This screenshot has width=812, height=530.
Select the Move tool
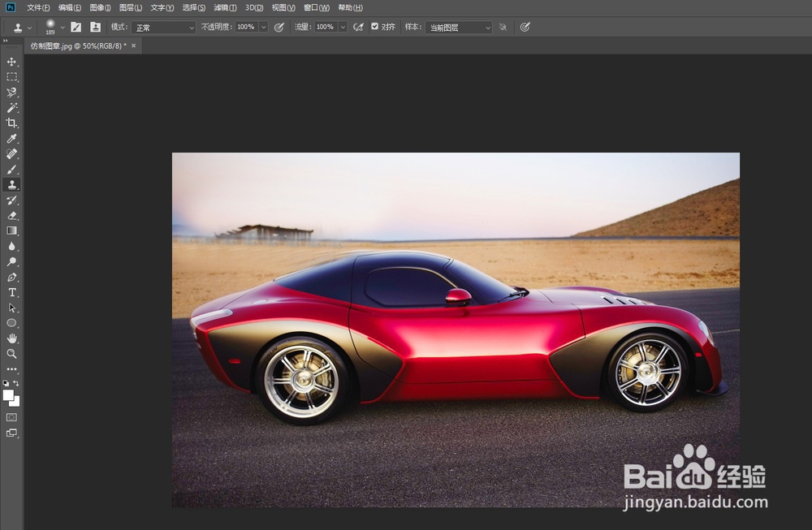[12, 62]
